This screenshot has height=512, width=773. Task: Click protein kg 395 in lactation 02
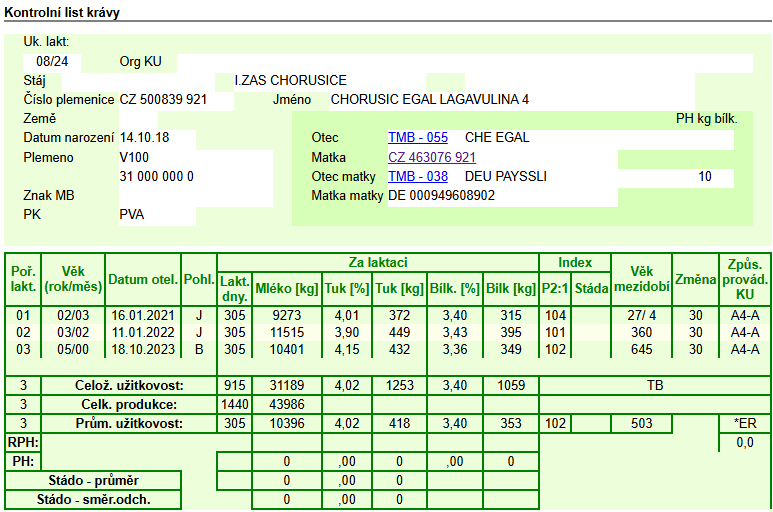(511, 332)
